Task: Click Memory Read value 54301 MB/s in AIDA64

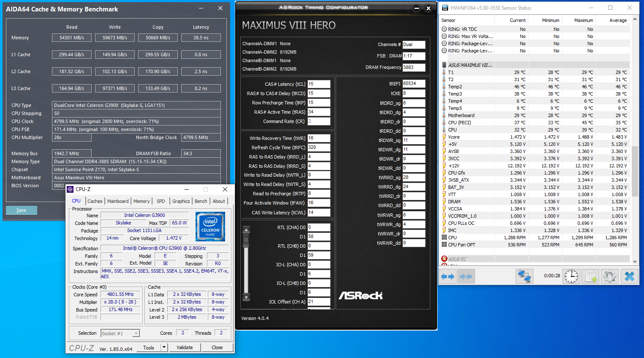Action: coord(72,38)
